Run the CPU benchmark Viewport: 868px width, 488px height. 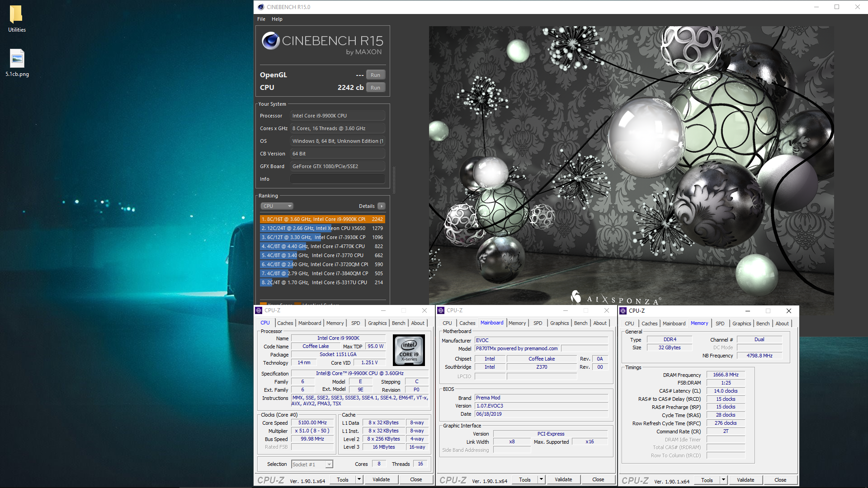click(376, 88)
